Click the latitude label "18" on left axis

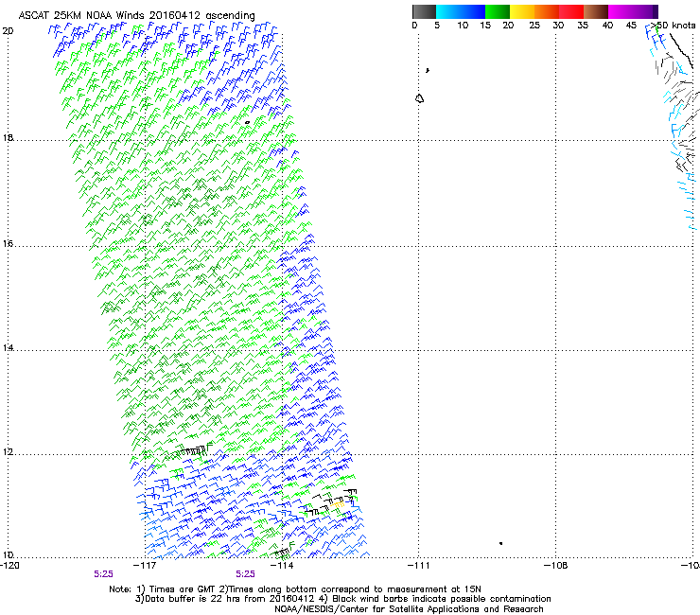[x=8, y=137]
